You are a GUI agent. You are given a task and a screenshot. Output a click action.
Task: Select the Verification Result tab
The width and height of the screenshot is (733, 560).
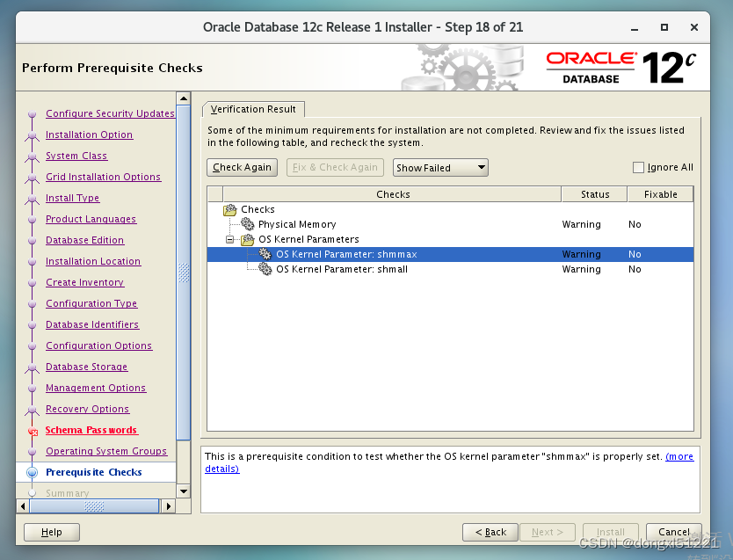click(x=253, y=109)
